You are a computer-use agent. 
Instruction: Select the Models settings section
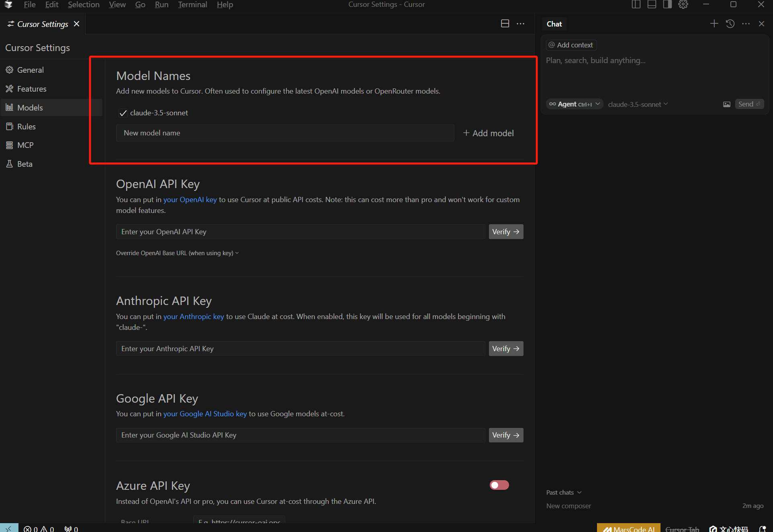coord(51,108)
